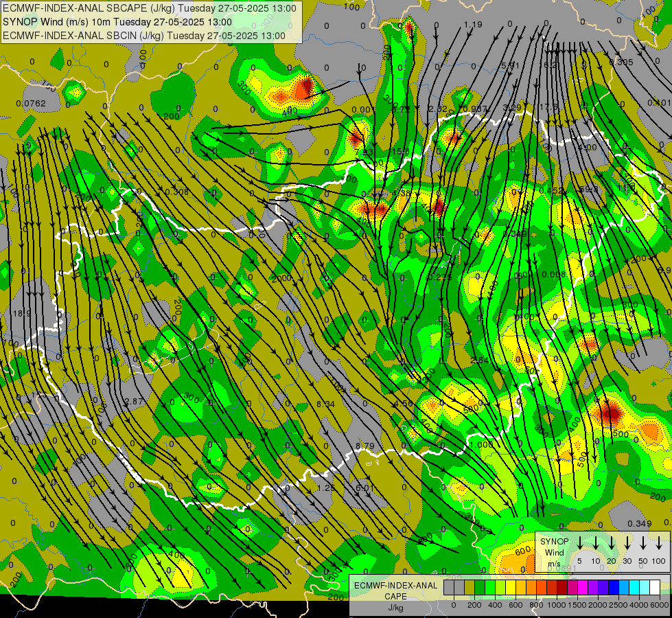Click the 4000 tick on the CAPE scale
Image resolution: width=672 pixels, height=618 pixels.
(x=639, y=605)
